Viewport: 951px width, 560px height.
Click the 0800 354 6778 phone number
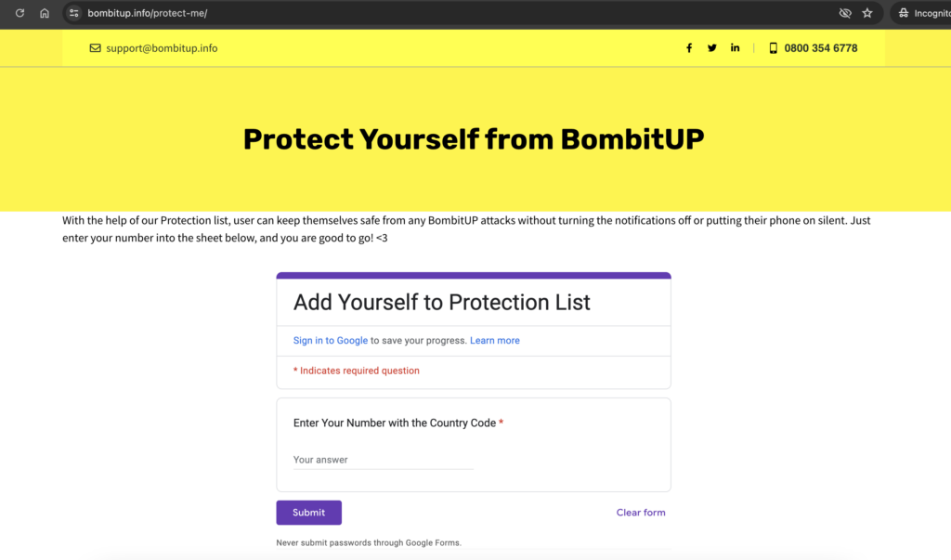(x=821, y=48)
